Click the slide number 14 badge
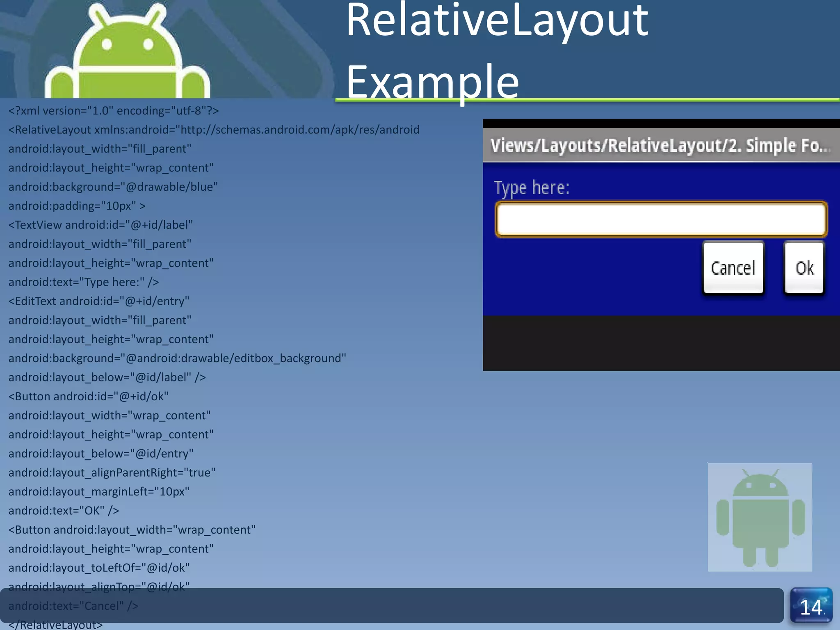Screen dimensions: 840x630 (x=811, y=606)
